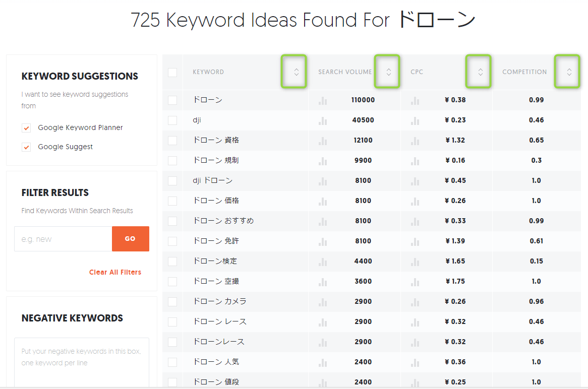
Task: Tick the select-all checkbox in table header
Action: pyautogui.click(x=172, y=72)
